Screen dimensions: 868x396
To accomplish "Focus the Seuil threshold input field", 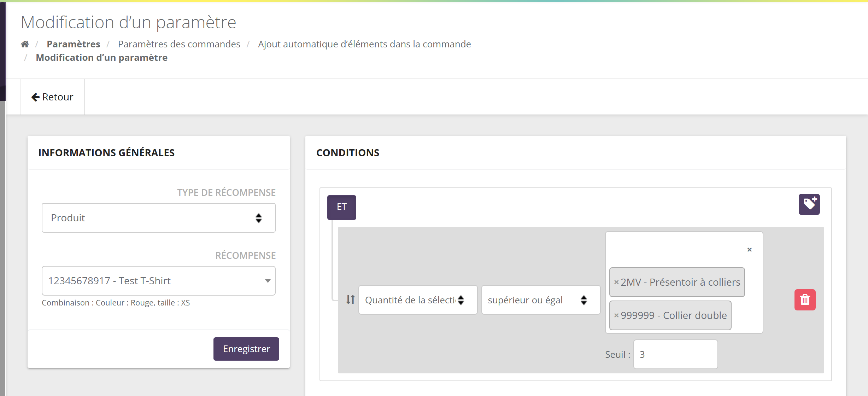I will click(x=676, y=354).
